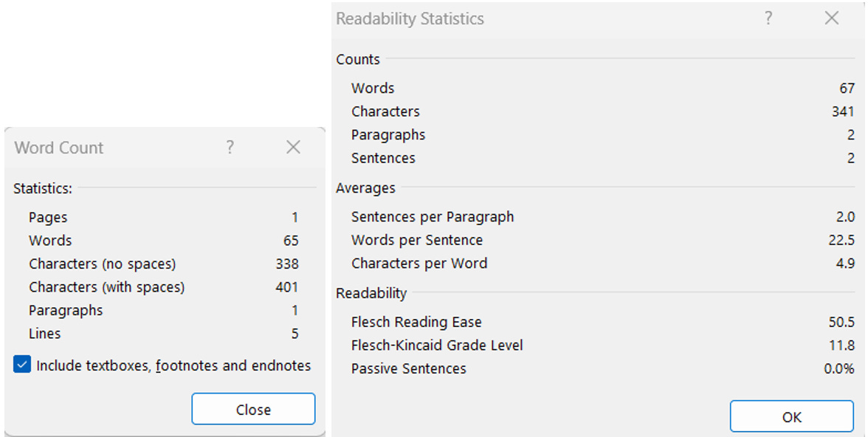Click the Passive Sentences value 0.0%
This screenshot has height=437, width=868.
point(839,369)
